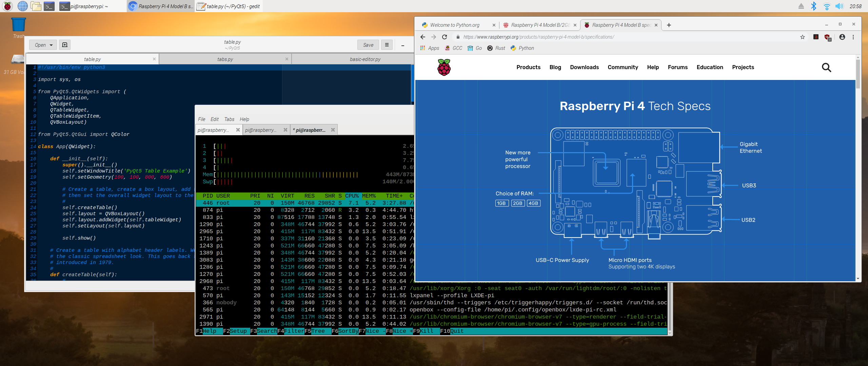Bookmark this page with the star icon

803,37
